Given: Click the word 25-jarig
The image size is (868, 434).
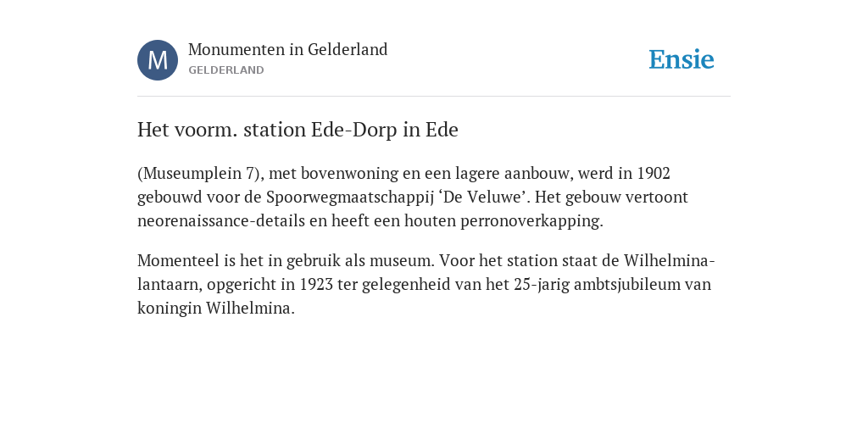Looking at the screenshot, I should point(542,285).
